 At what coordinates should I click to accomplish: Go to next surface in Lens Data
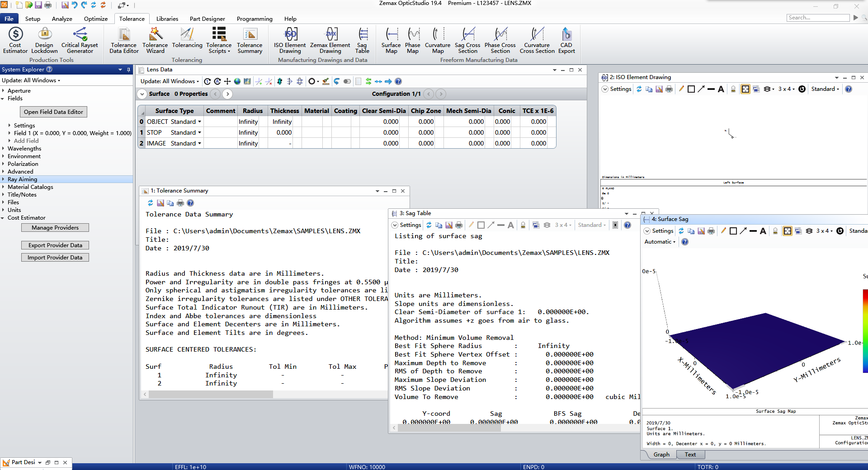227,94
